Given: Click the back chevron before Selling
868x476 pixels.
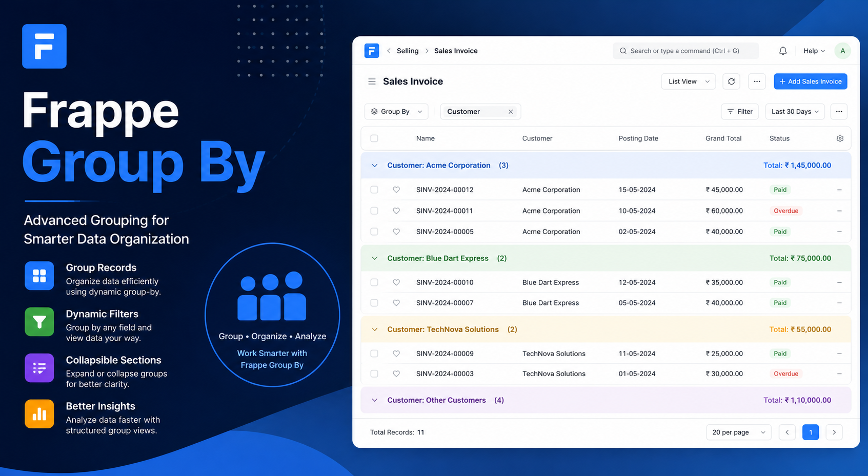Looking at the screenshot, I should coord(389,51).
